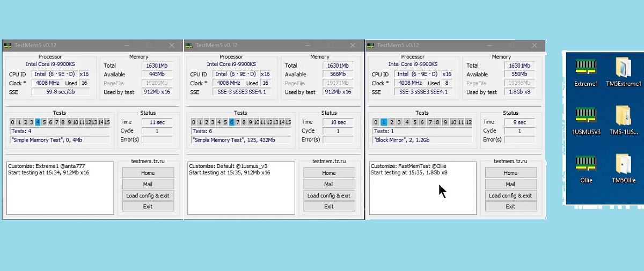
Task: Click the log box reading Customize: FastMemTest @Ollie
Action: point(423,188)
